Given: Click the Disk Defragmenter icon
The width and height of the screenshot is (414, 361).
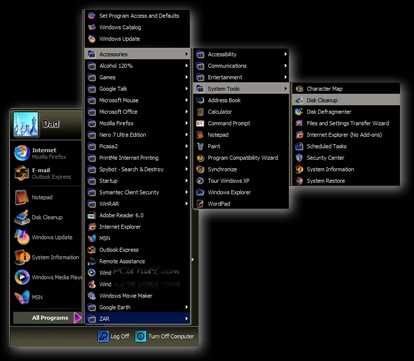Looking at the screenshot, I should click(299, 112).
